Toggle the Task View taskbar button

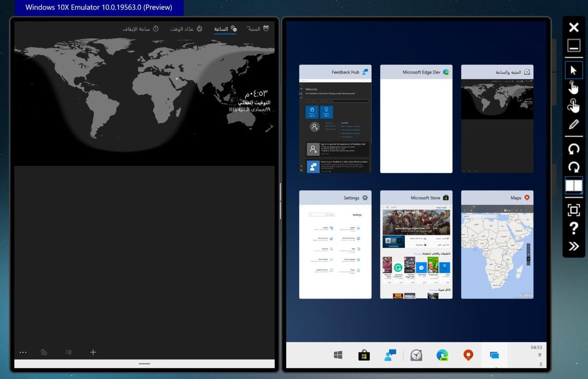point(494,355)
